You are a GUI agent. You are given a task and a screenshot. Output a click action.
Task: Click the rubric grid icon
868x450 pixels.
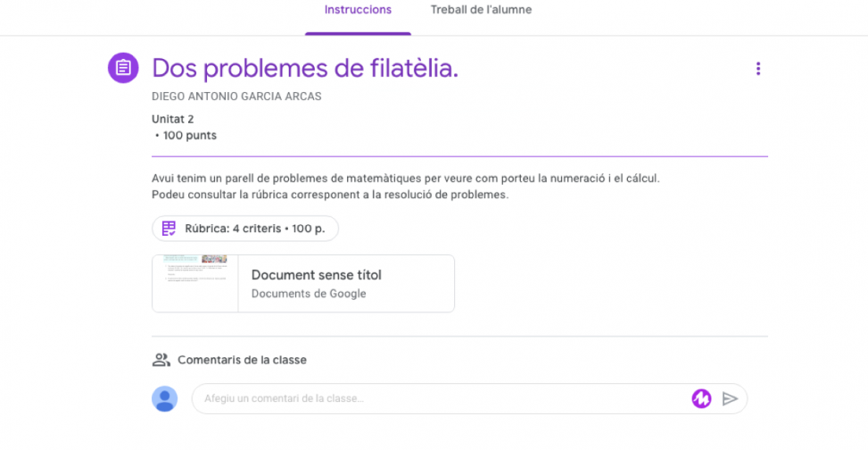pos(169,229)
